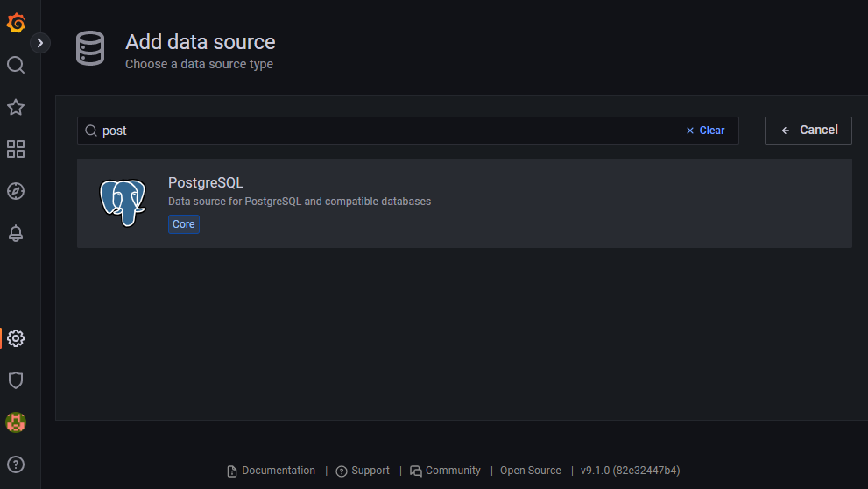Click the magnifier icon inside filter box
Image resolution: width=868 pixels, height=489 pixels.
(91, 131)
